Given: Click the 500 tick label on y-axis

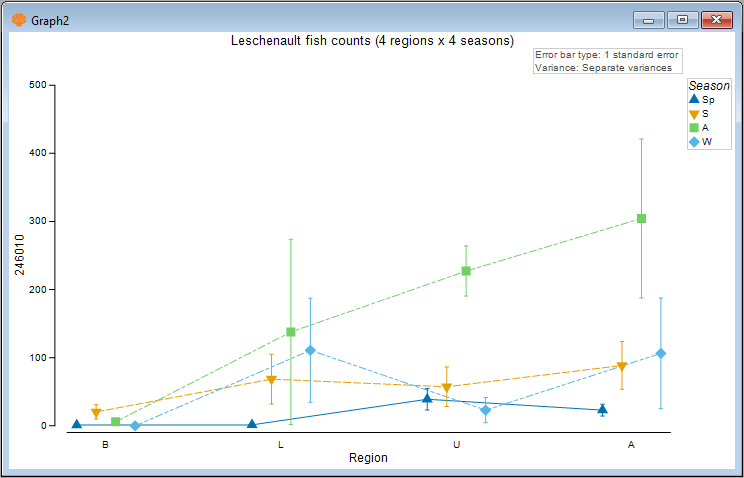Looking at the screenshot, I should [38, 85].
